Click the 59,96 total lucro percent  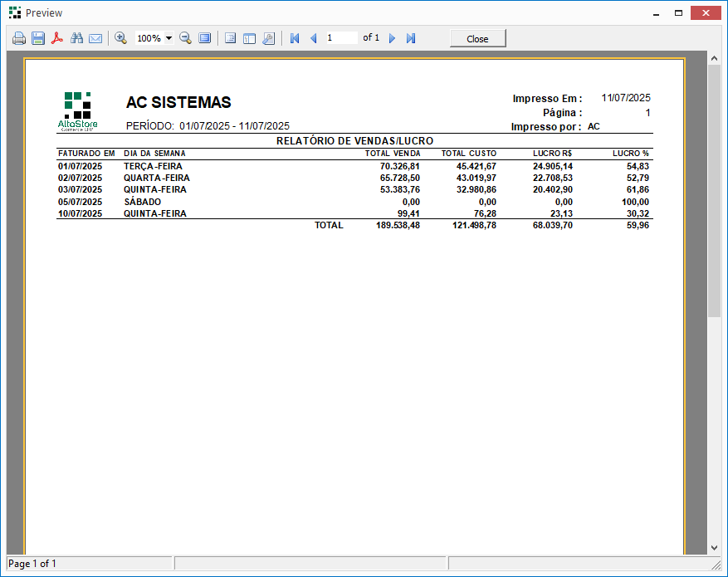pos(638,225)
